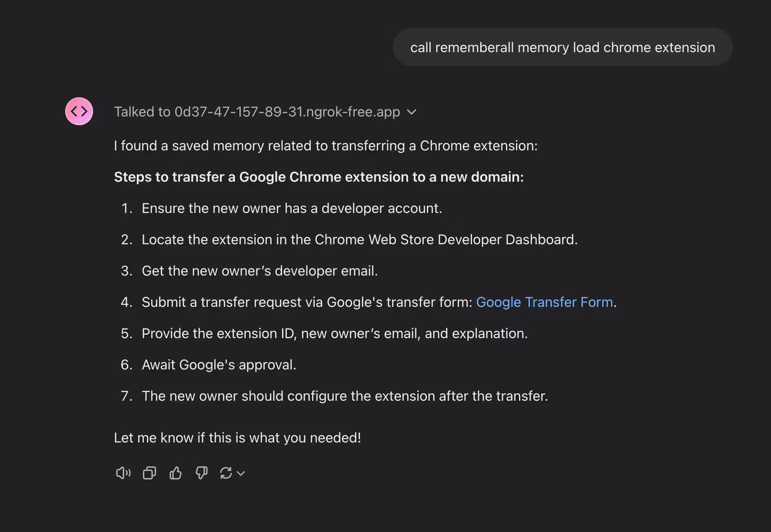Click the 'Talked to 0d37-47-157-89-31.ngrok-free.app' label
This screenshot has height=532, width=771.
pyautogui.click(x=257, y=112)
